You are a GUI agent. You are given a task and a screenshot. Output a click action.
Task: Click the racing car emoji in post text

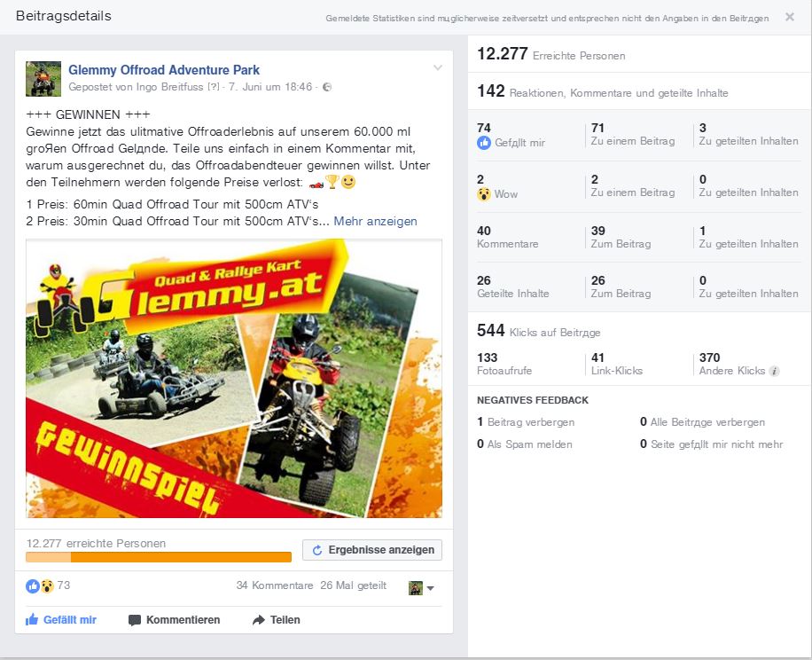[x=316, y=184]
